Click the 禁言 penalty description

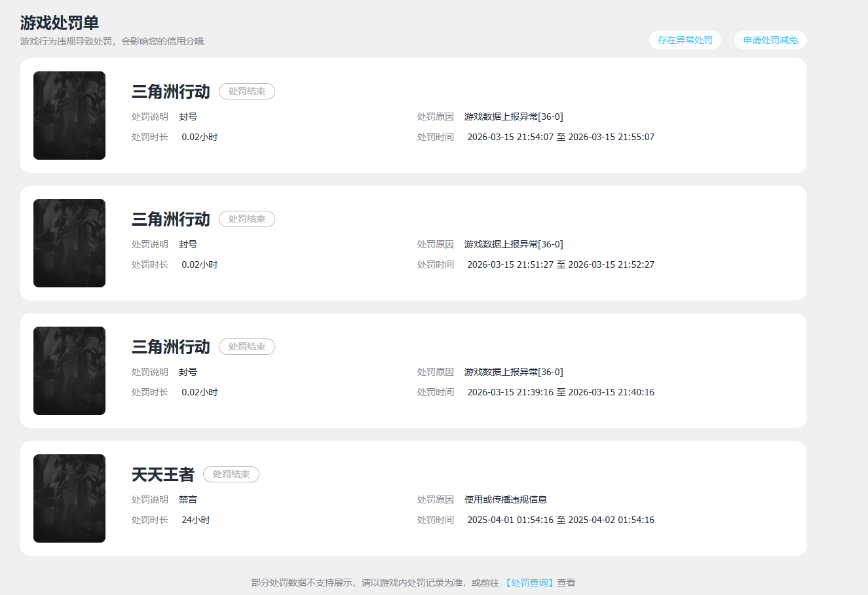tap(188, 499)
